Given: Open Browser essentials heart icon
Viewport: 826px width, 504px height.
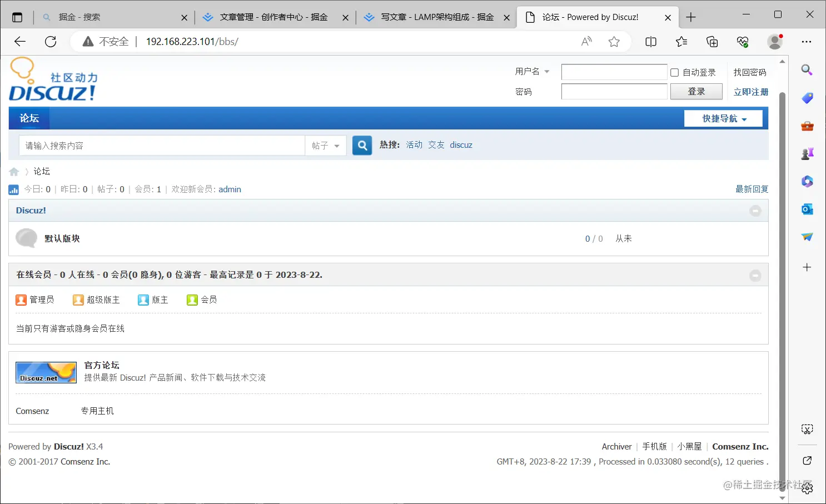Looking at the screenshot, I should [x=743, y=42].
